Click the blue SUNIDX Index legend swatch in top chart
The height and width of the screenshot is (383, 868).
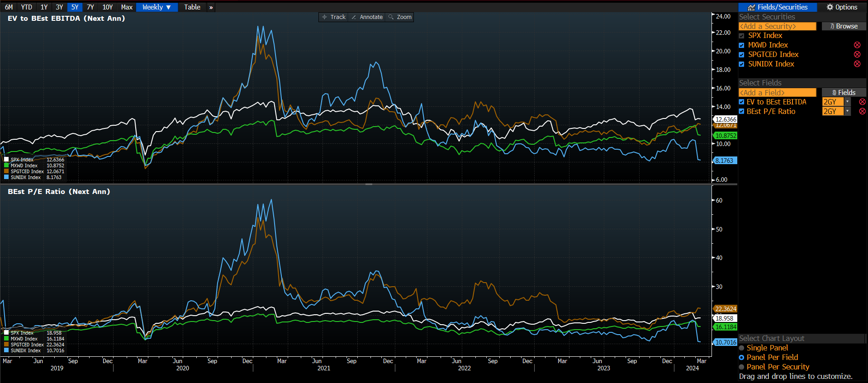tap(6, 177)
